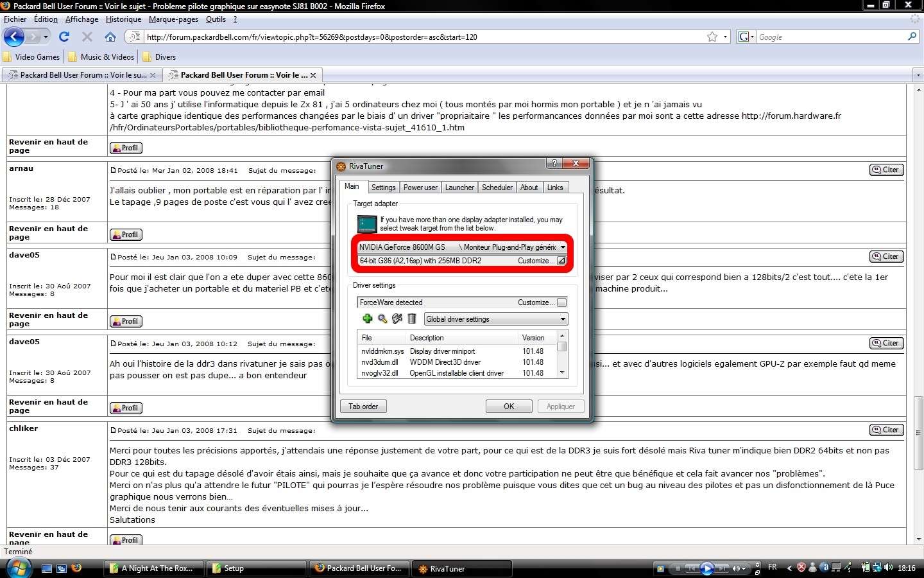This screenshot has width=924, height=578.
Task: Click the driver file list scrollbar down arrow
Action: tap(562, 372)
